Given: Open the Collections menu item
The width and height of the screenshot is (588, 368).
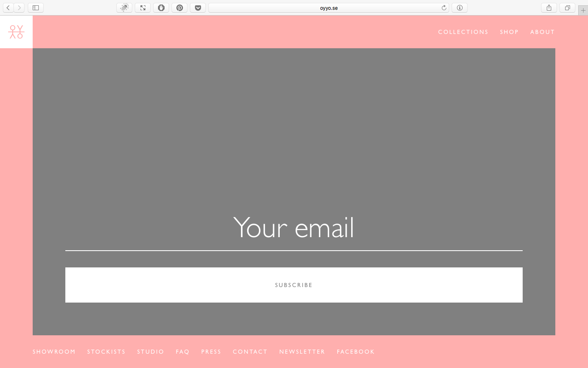Looking at the screenshot, I should click(463, 32).
